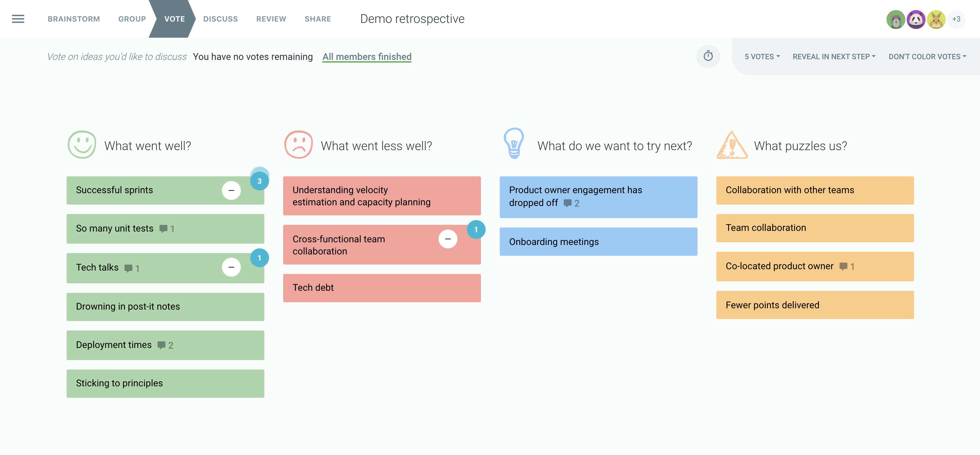Image resolution: width=980 pixels, height=455 pixels.
Task: Open the comment bubble on 'Co-located product owner'
Action: click(x=844, y=267)
